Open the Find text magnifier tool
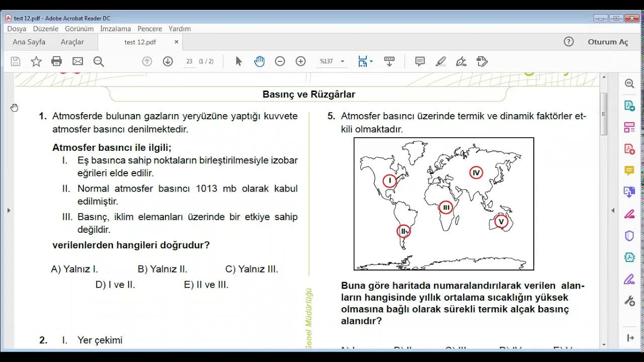This screenshot has height=362, width=644. point(99,61)
